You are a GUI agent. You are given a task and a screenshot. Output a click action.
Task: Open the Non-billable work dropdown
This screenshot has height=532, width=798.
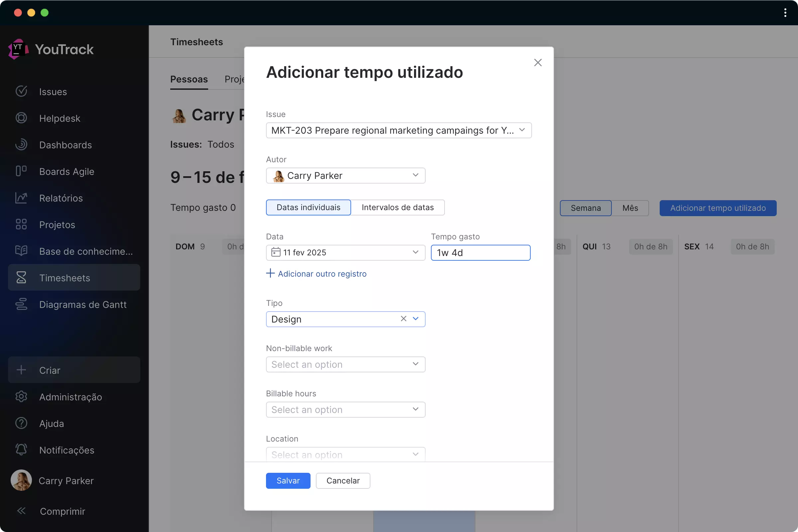point(345,364)
